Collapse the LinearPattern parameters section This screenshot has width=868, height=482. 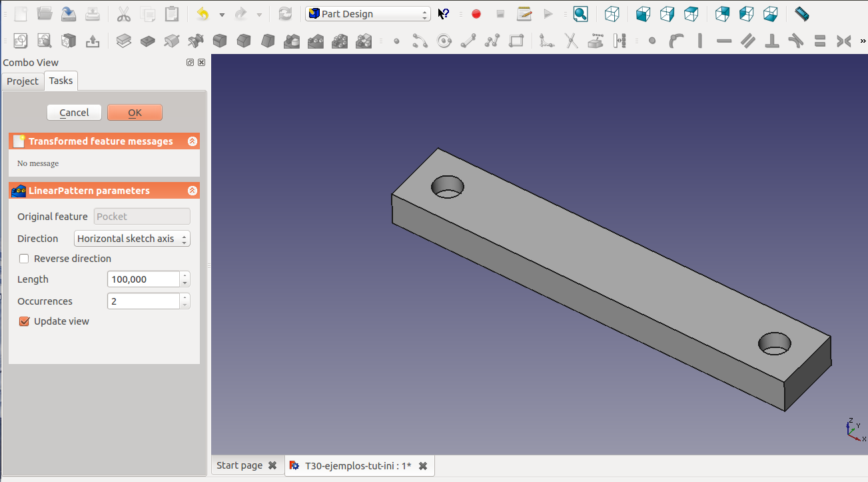pos(193,191)
